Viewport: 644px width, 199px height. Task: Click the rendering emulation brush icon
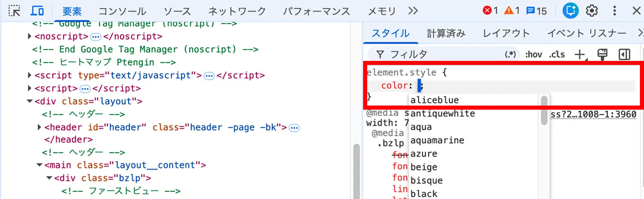[602, 54]
